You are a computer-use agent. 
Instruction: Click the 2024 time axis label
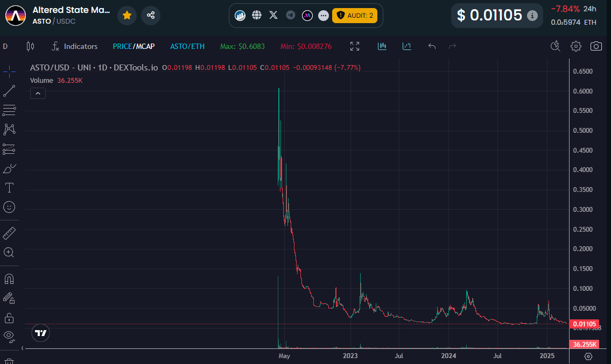[448, 356]
